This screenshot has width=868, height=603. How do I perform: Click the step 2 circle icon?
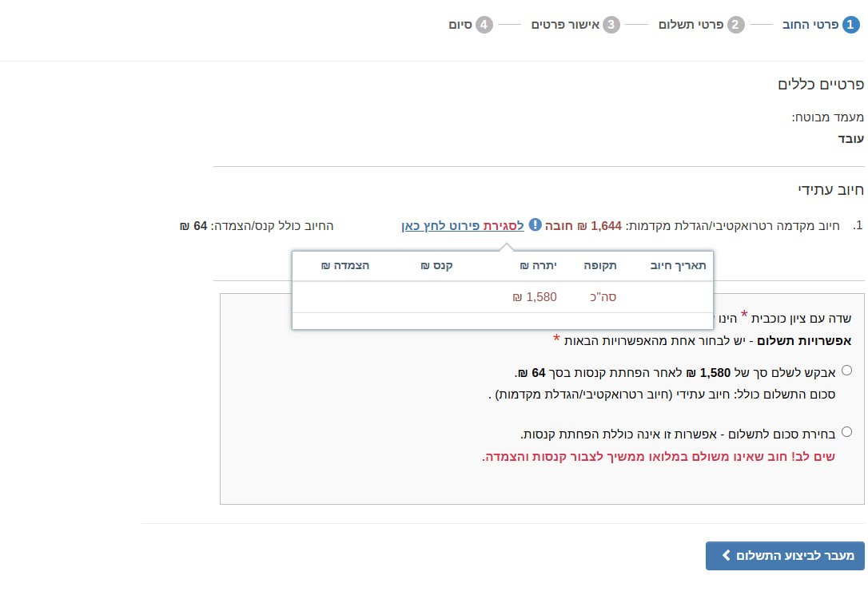point(735,25)
